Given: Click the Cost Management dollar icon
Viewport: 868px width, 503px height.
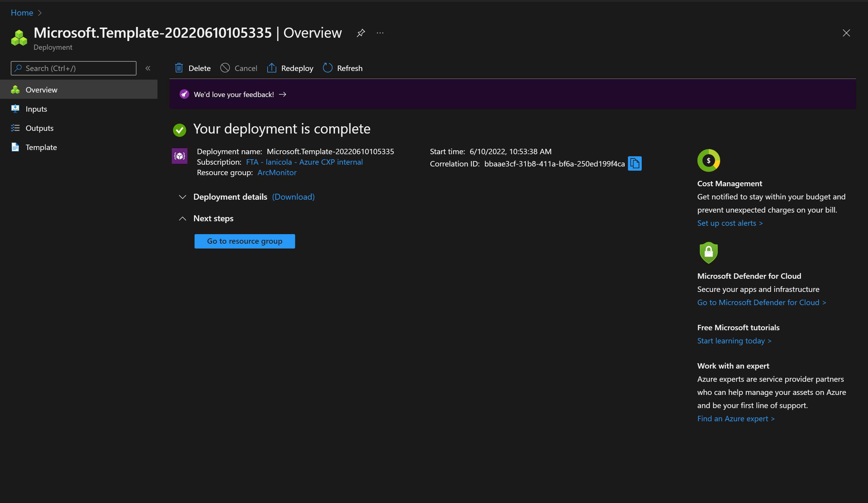Looking at the screenshot, I should (708, 160).
